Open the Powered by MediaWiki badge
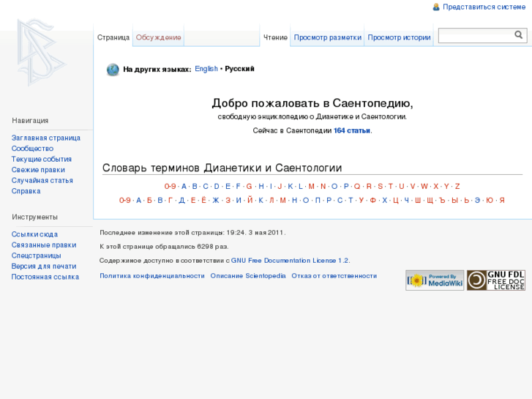The image size is (532, 399). tap(435, 280)
